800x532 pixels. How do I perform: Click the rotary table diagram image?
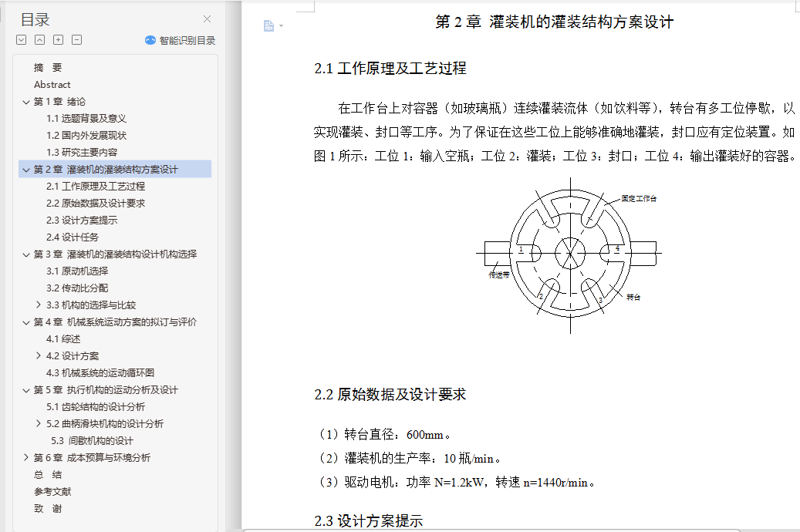(569, 255)
